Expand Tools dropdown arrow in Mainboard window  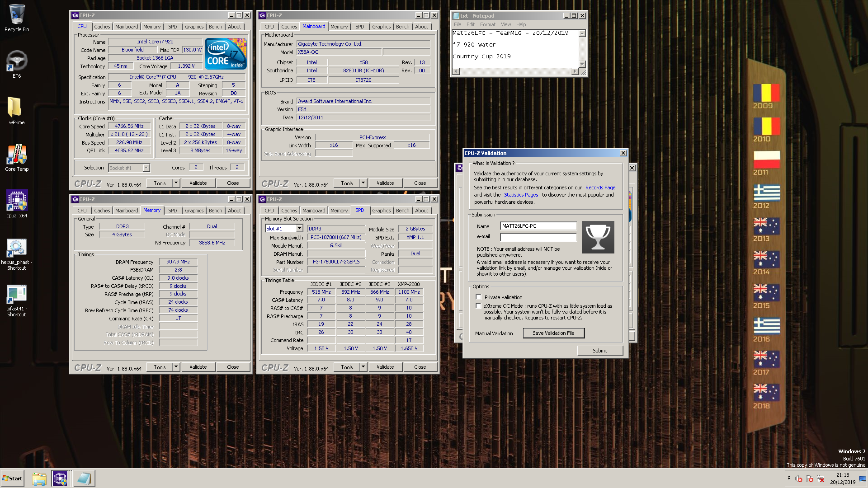(x=363, y=183)
